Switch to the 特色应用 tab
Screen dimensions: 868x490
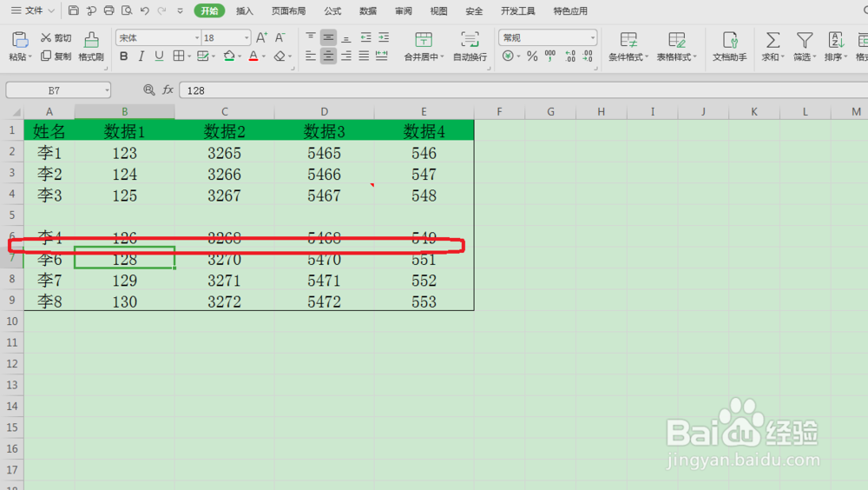570,10
